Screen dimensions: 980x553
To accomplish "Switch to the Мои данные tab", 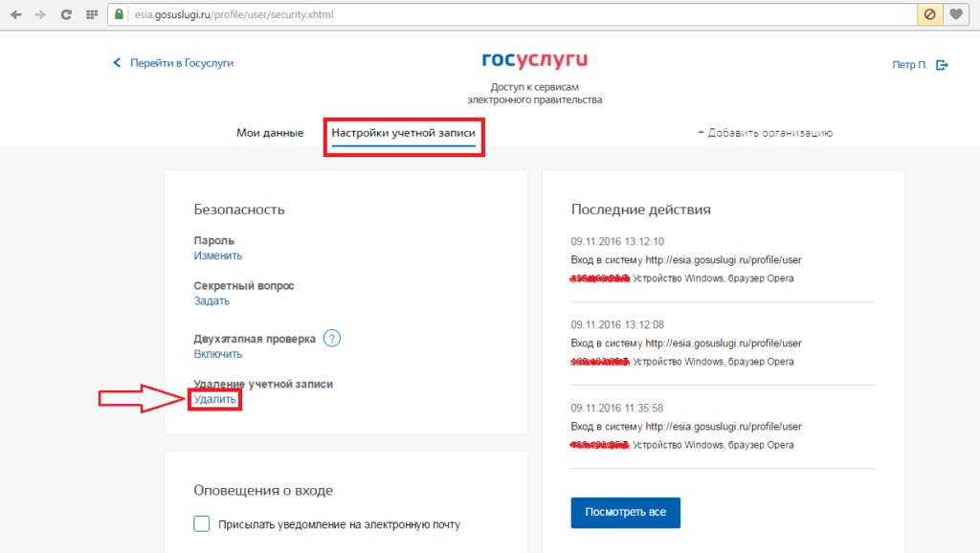I will pyautogui.click(x=270, y=132).
